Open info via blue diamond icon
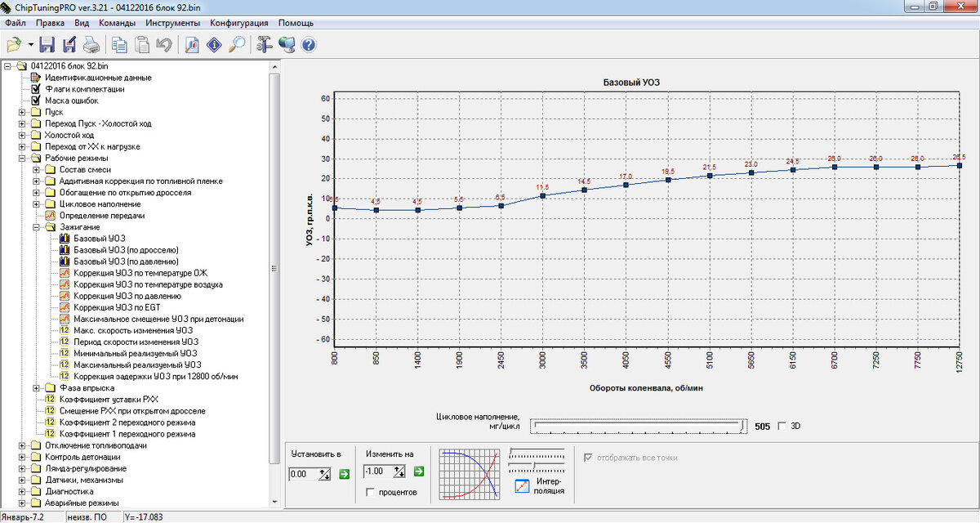Screen dimensions: 980x523 click(x=214, y=45)
